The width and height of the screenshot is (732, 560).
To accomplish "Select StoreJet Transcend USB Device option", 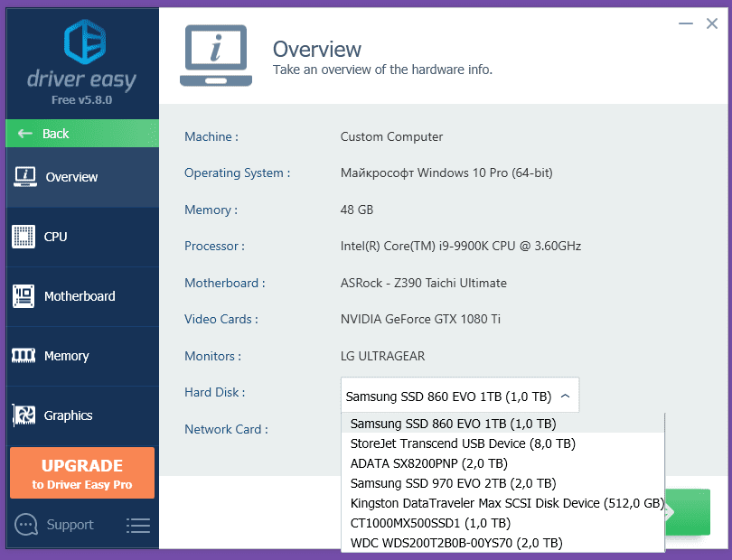I will (x=502, y=443).
